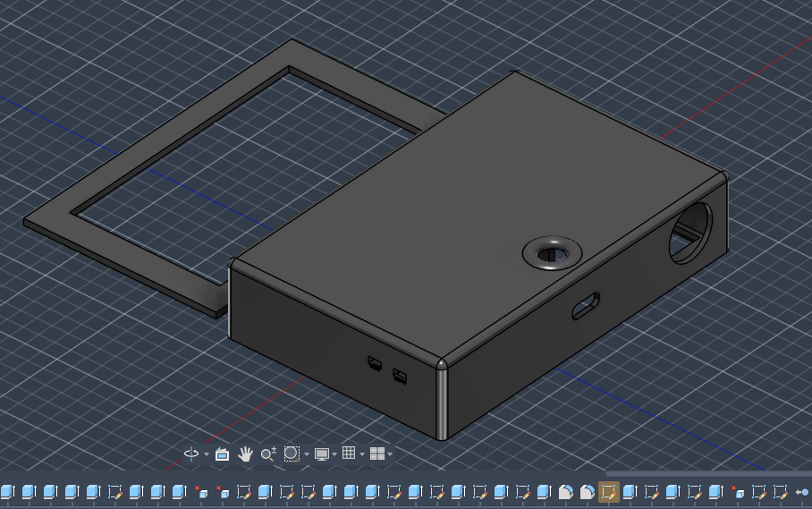Screen dimensions: 812x509
Task: Select the leftmost extrude feature in timeline
Action: 8,492
